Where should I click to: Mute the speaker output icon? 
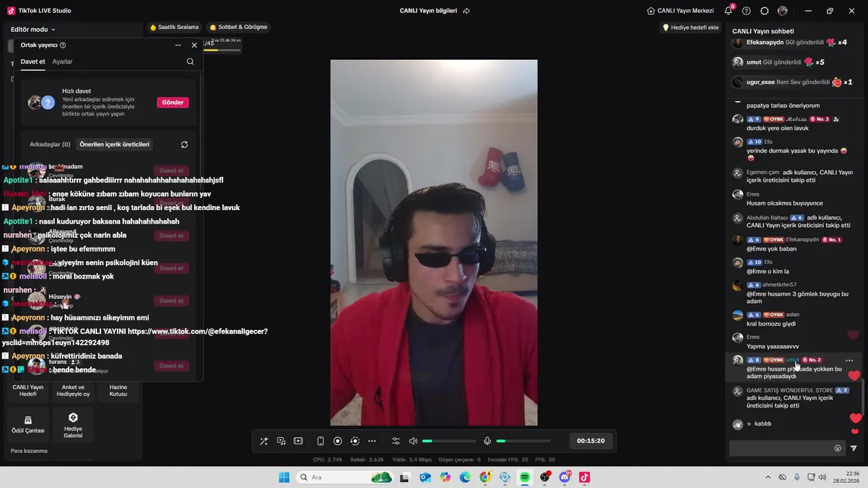413,441
